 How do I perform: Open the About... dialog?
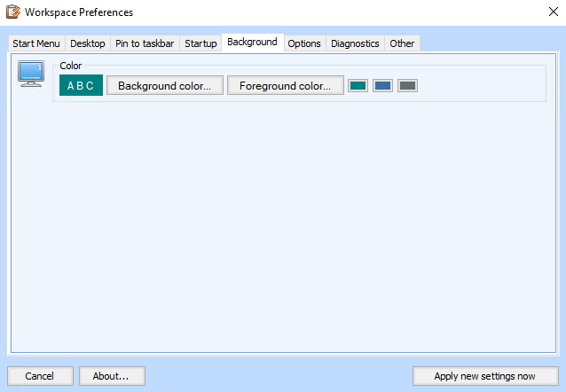pos(112,376)
